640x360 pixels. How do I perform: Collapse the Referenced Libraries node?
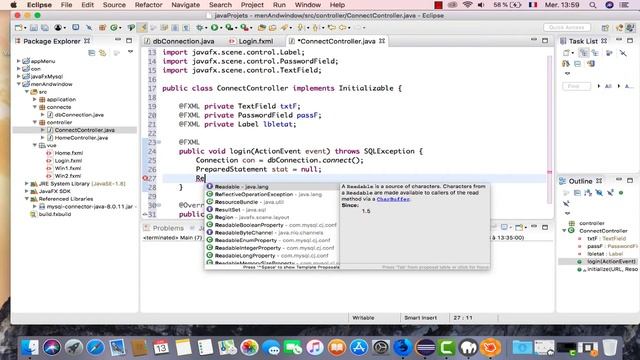(x=27, y=199)
